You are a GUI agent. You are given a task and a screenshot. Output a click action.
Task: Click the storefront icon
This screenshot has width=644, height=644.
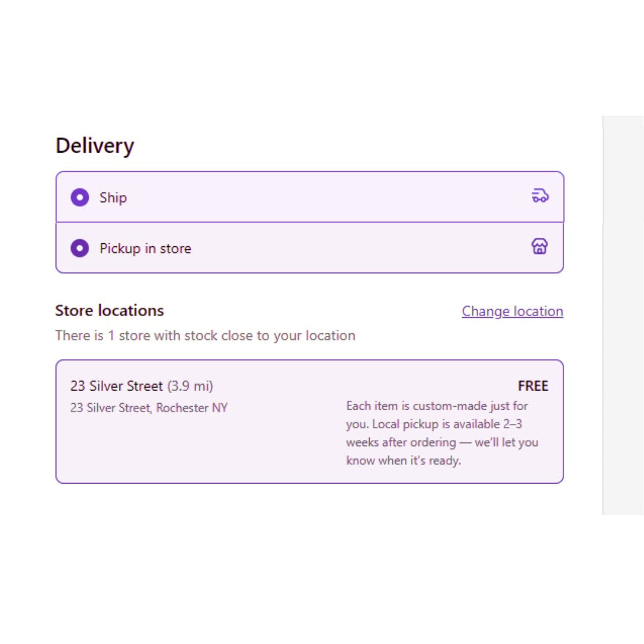pos(540,247)
